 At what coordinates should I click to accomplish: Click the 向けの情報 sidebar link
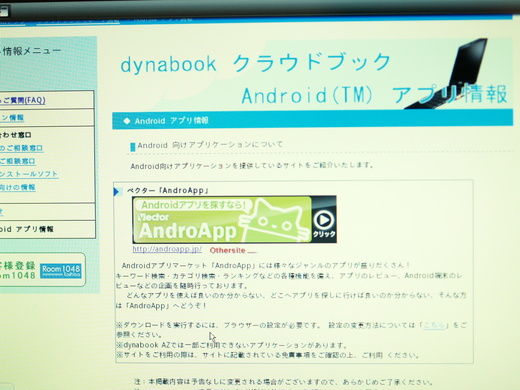(18, 187)
